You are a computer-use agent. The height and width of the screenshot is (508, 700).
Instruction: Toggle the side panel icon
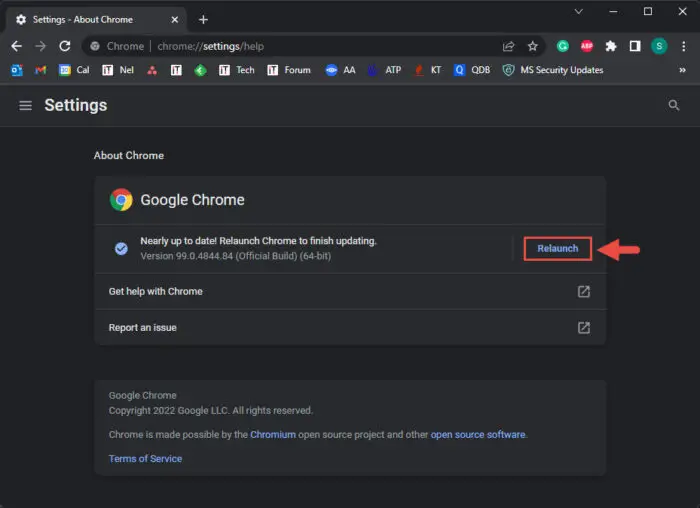coord(635,46)
